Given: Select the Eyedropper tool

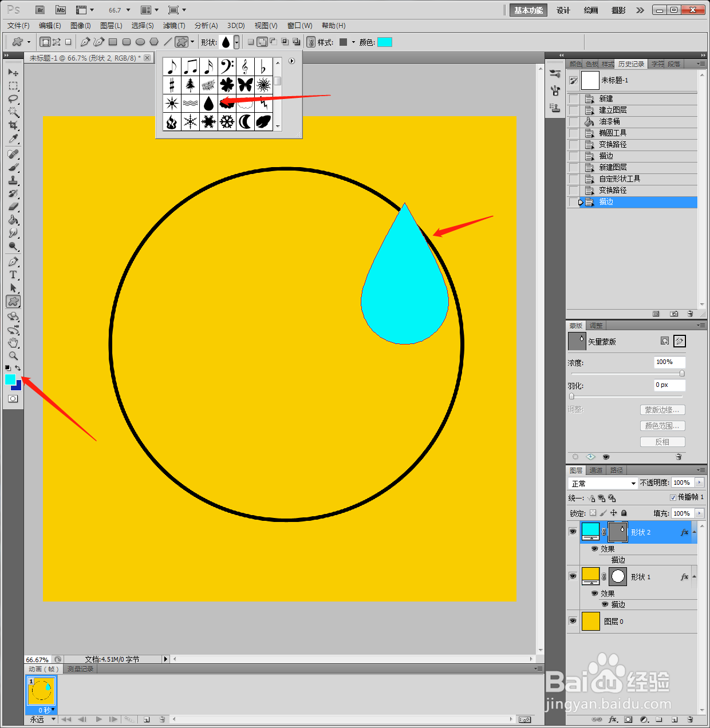Looking at the screenshot, I should coord(13,139).
